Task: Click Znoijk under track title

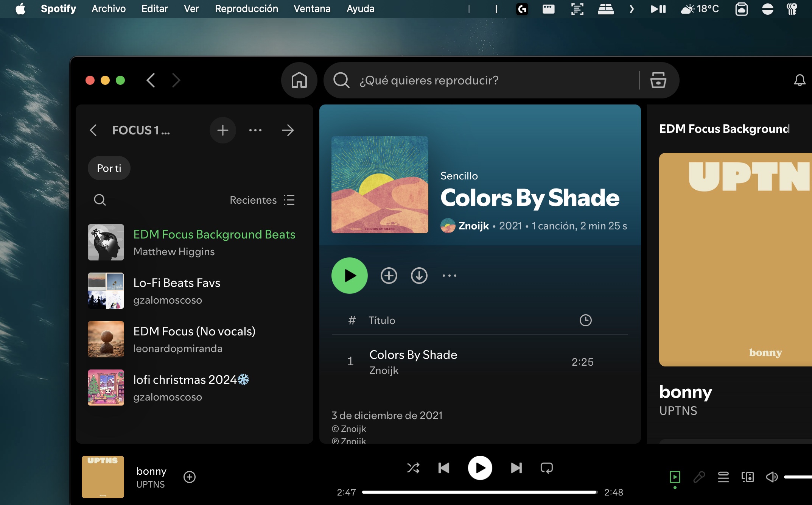Action: tap(384, 371)
